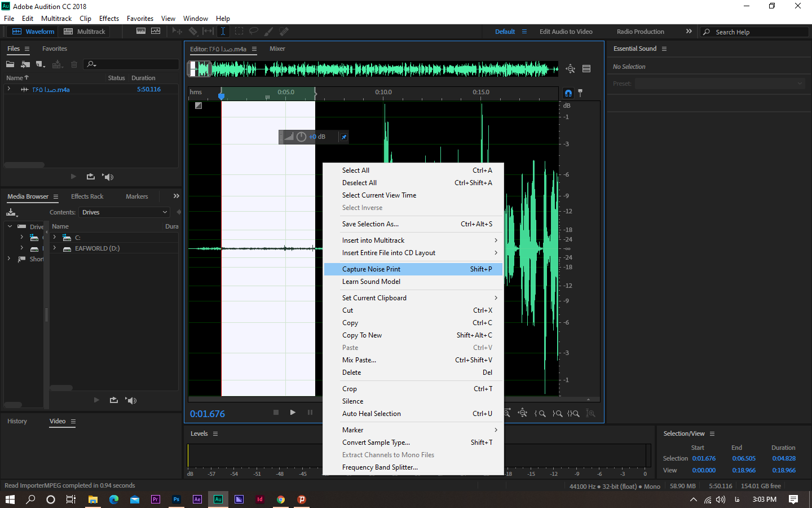Toggle Loop Playback in the Files panel

90,177
